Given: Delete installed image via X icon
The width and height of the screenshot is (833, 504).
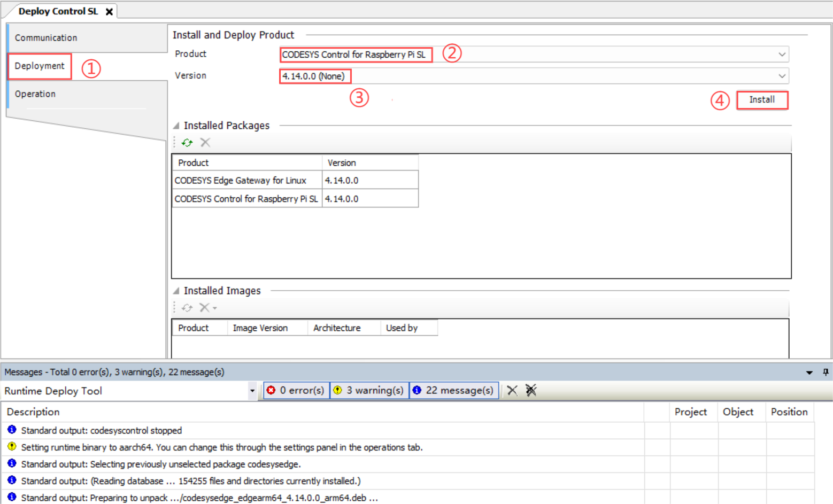Looking at the screenshot, I should tap(204, 308).
